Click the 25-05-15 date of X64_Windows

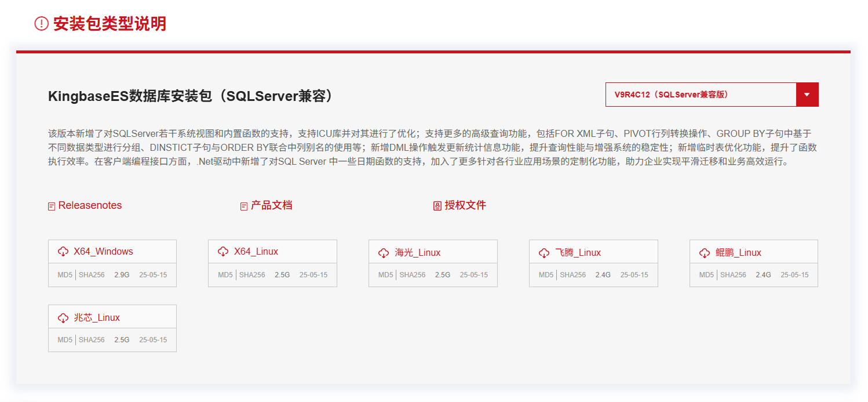point(153,275)
